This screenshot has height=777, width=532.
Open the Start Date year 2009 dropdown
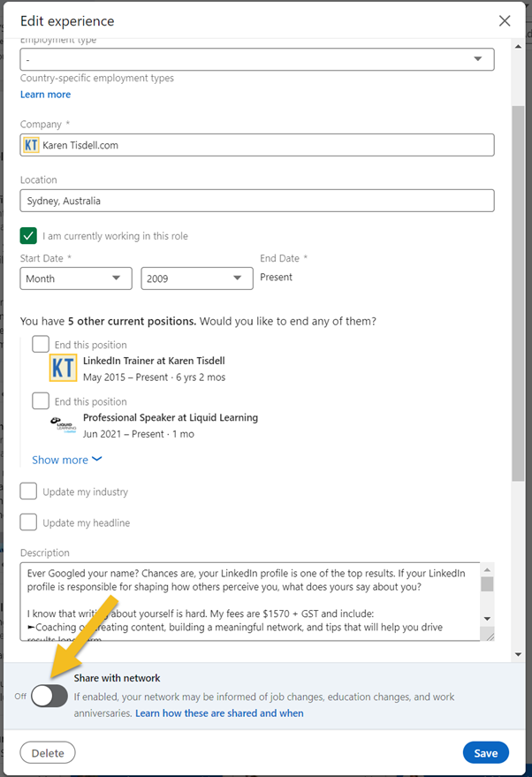197,278
